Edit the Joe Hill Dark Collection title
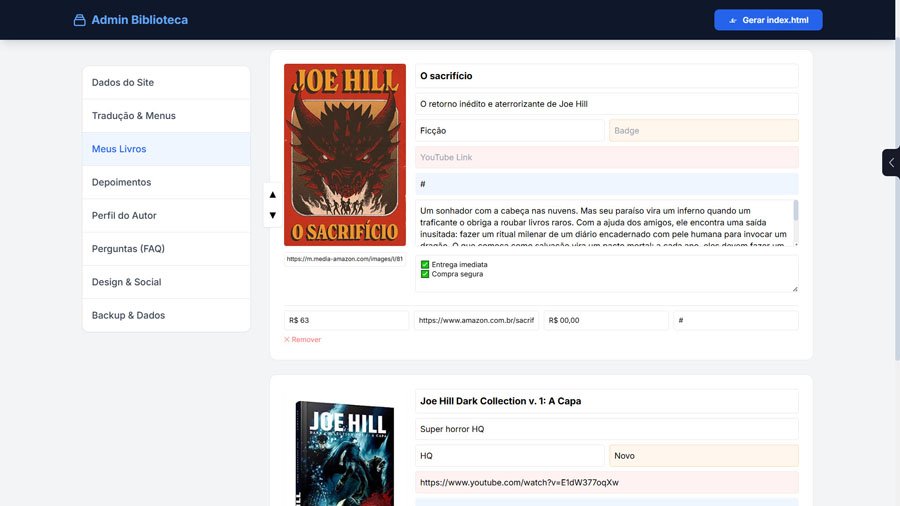The image size is (900, 506). 607,401
